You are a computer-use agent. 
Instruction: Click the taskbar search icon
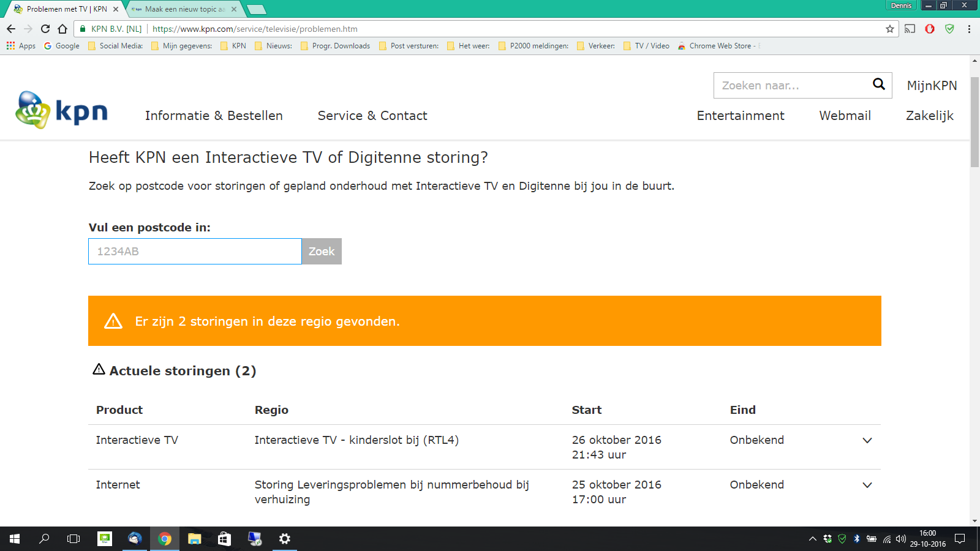point(44,539)
